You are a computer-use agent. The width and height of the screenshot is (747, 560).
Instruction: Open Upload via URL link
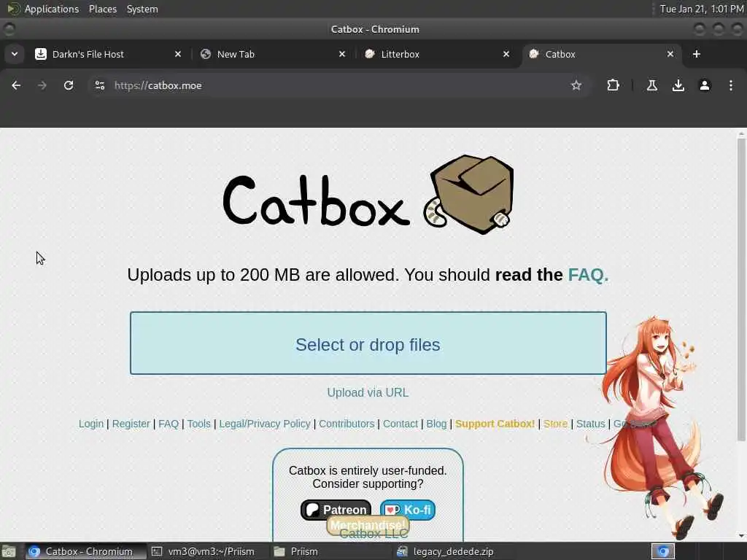tap(368, 392)
